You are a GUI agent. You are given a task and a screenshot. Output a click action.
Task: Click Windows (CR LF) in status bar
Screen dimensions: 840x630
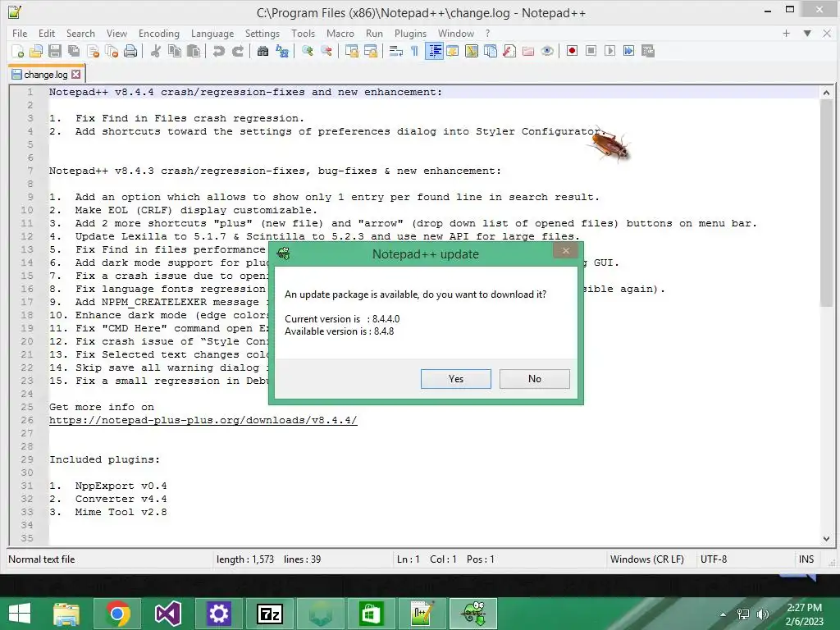pos(647,559)
